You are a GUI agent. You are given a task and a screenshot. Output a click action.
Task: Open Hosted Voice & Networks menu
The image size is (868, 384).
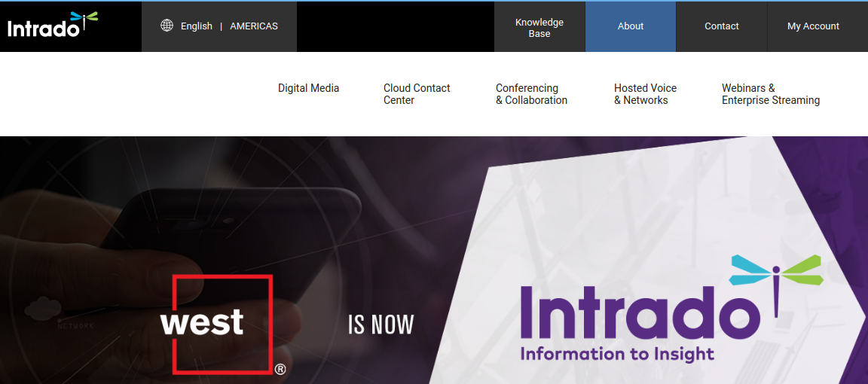click(x=646, y=94)
